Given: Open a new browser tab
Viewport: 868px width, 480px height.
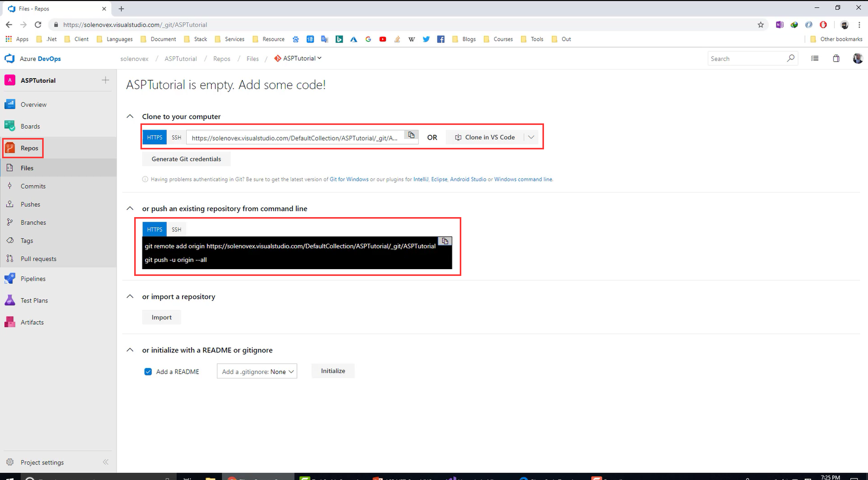Looking at the screenshot, I should pyautogui.click(x=121, y=8).
